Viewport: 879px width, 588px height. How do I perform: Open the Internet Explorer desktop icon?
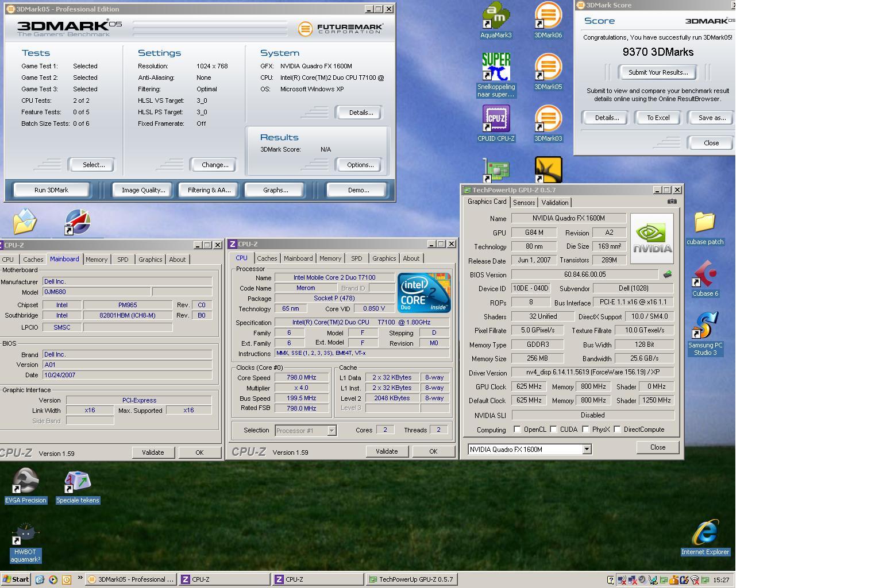(705, 537)
